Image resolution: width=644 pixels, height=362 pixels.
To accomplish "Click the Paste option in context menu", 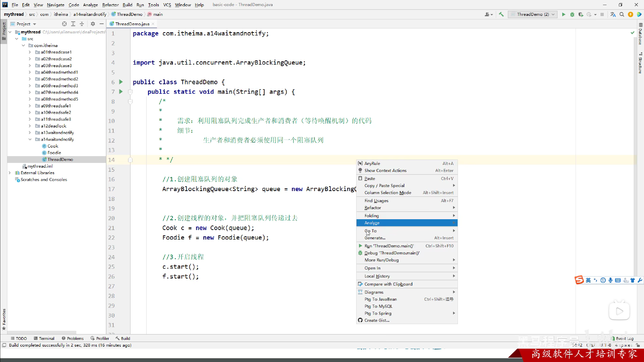I will pyautogui.click(x=369, y=178).
